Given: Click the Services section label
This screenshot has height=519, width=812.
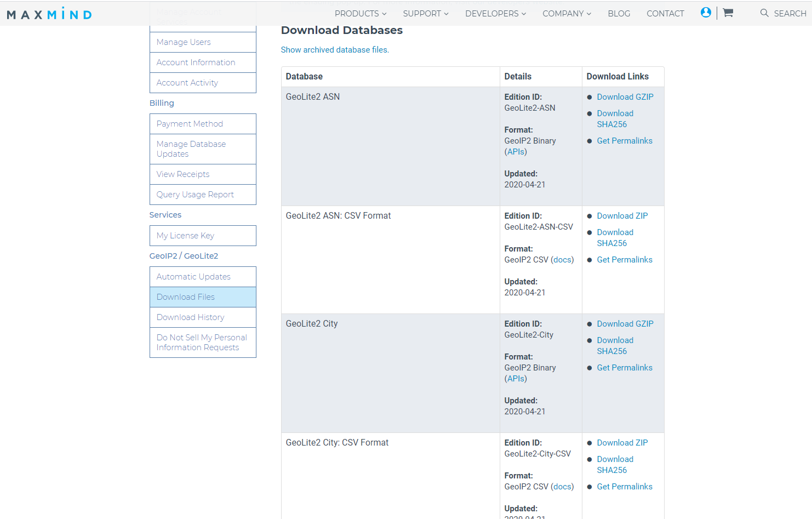Looking at the screenshot, I should click(x=165, y=215).
